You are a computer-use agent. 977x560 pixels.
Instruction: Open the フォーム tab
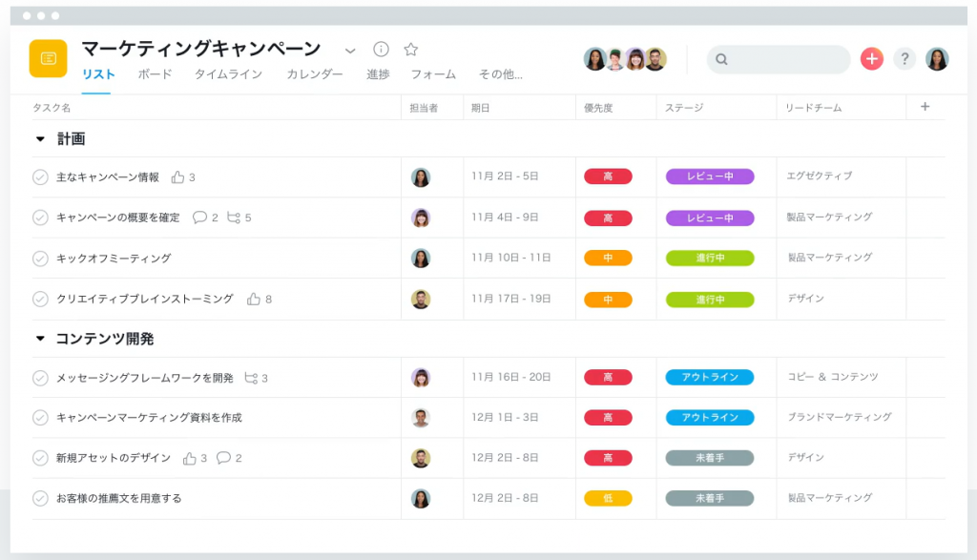click(x=433, y=74)
